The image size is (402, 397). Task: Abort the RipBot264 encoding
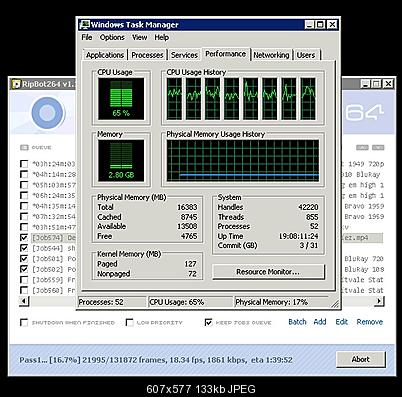(x=361, y=359)
